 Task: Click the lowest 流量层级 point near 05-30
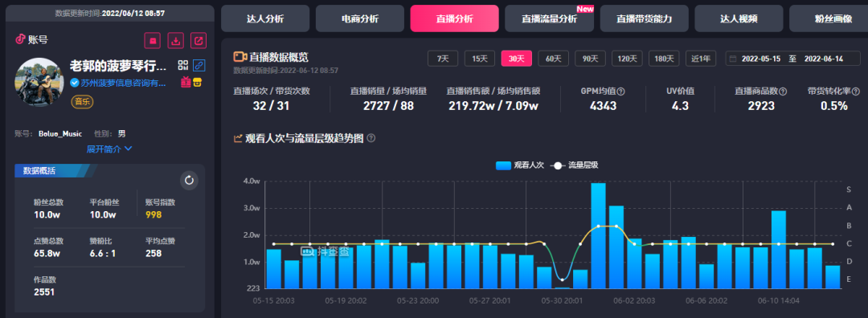coord(562,279)
